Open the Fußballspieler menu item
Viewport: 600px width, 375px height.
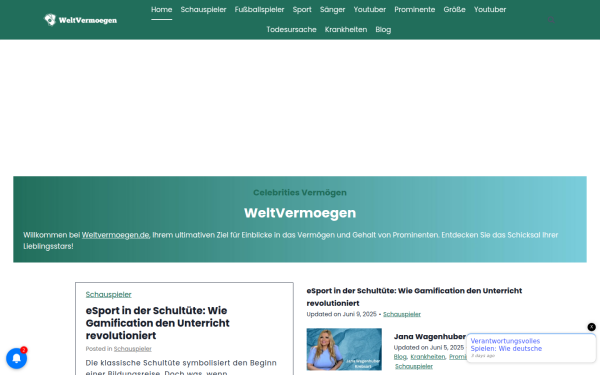(259, 10)
